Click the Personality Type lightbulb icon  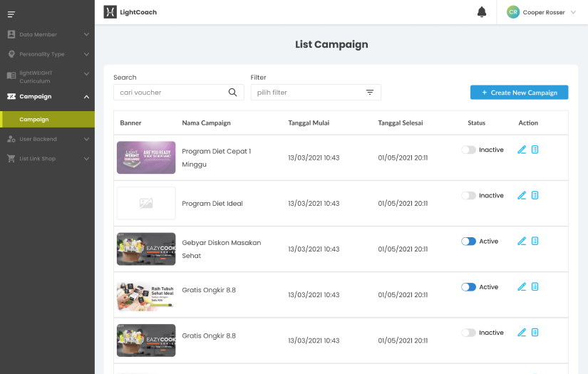tap(11, 54)
